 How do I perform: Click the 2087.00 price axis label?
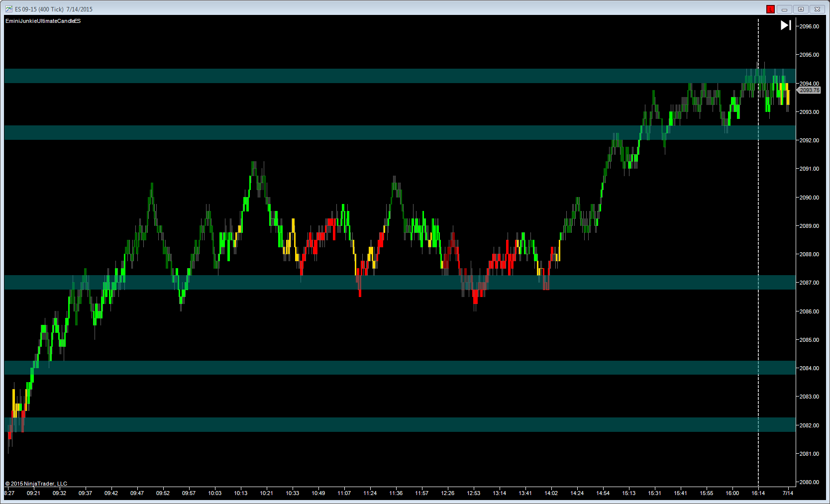point(809,283)
